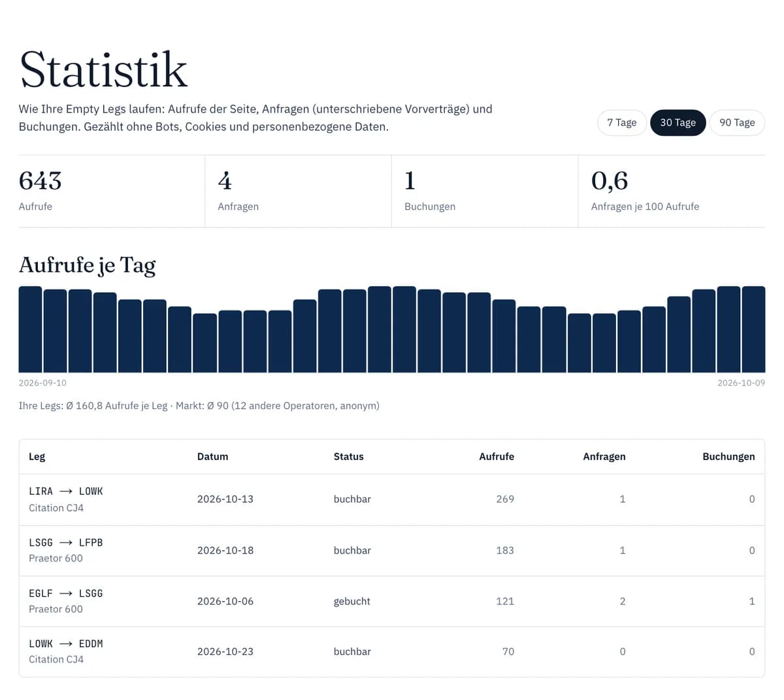784x700 pixels.
Task: Click the date 2026-10-23
Action: point(225,652)
